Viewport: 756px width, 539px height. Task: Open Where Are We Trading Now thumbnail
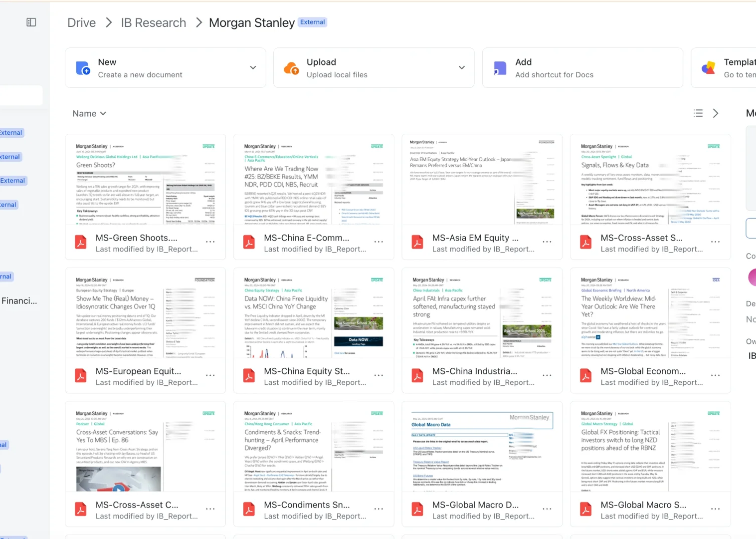coord(314,180)
